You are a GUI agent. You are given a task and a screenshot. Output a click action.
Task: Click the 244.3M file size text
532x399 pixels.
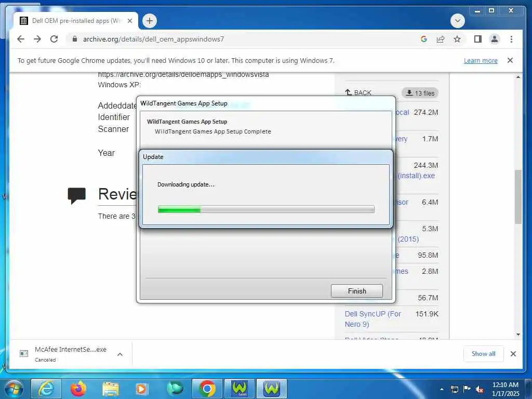(x=426, y=165)
